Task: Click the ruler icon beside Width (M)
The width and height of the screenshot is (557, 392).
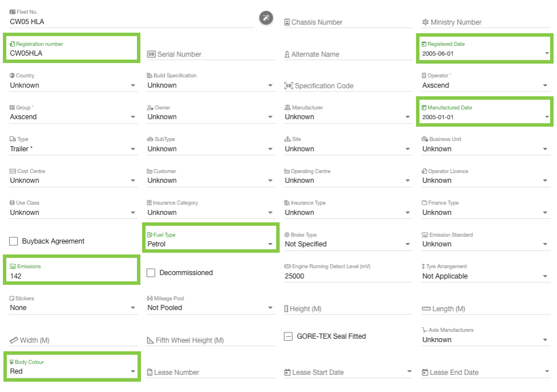Action: [x=14, y=340]
